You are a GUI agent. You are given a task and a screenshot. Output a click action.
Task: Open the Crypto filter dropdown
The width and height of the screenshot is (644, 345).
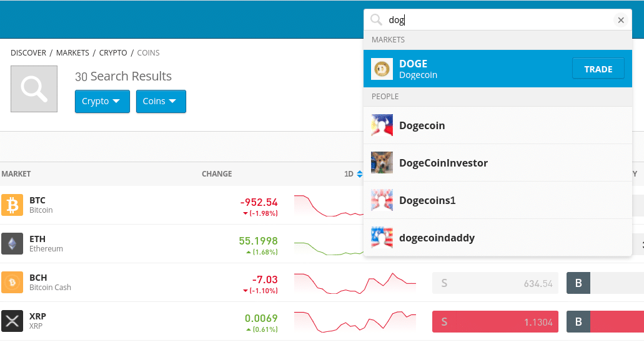click(102, 101)
